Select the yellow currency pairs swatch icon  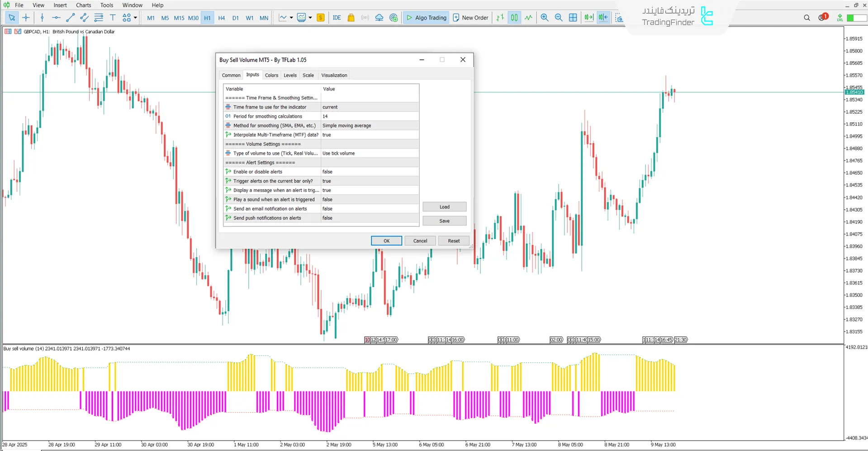click(x=321, y=18)
